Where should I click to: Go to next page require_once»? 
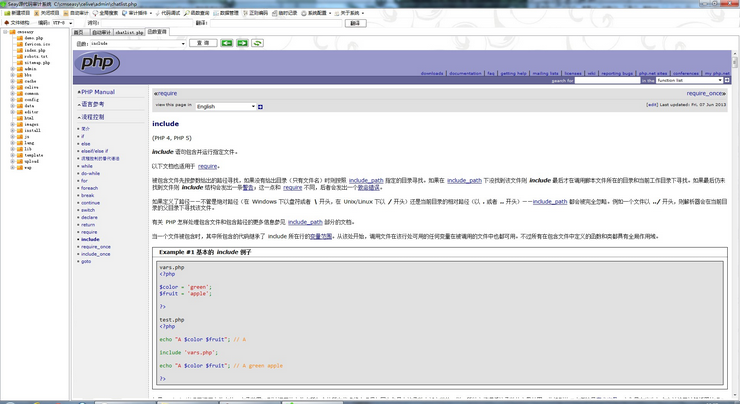[706, 93]
